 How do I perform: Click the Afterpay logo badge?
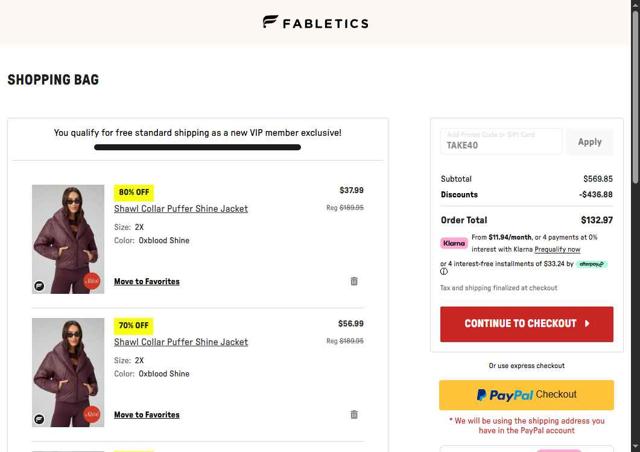pyautogui.click(x=591, y=264)
